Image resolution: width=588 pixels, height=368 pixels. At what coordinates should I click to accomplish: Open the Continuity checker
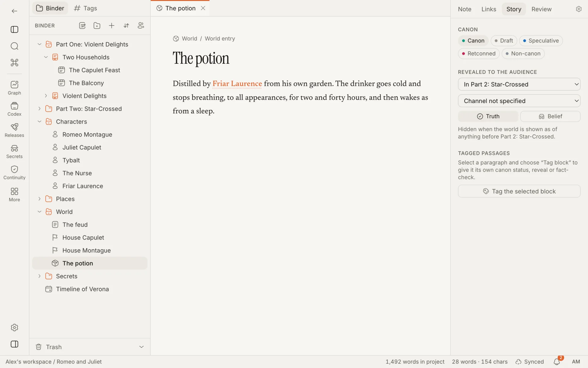pyautogui.click(x=14, y=173)
